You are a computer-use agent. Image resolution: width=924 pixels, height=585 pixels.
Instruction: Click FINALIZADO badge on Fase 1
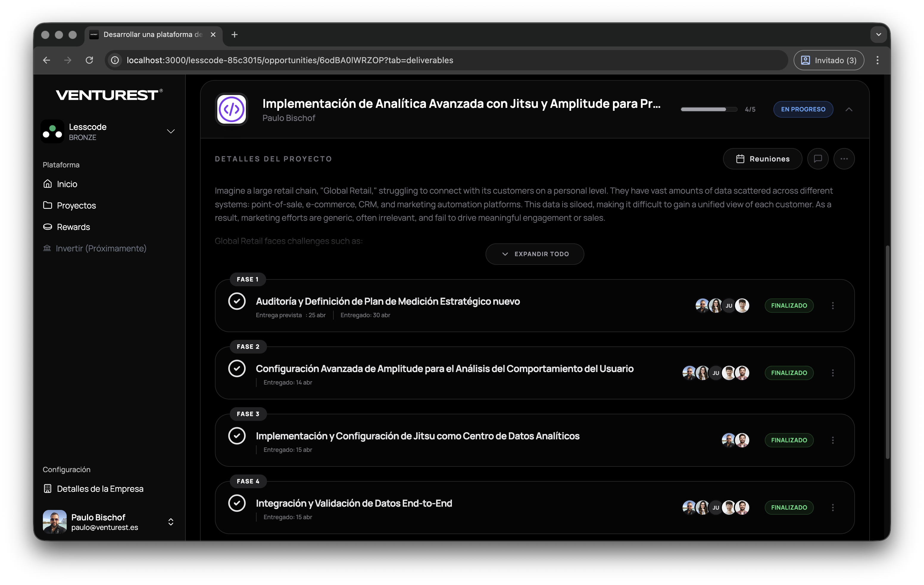click(789, 306)
